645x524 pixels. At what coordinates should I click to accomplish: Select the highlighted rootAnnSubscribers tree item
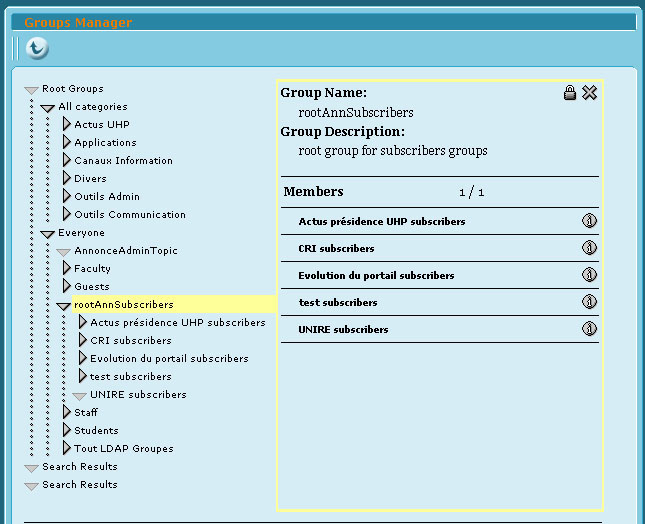coord(123,305)
